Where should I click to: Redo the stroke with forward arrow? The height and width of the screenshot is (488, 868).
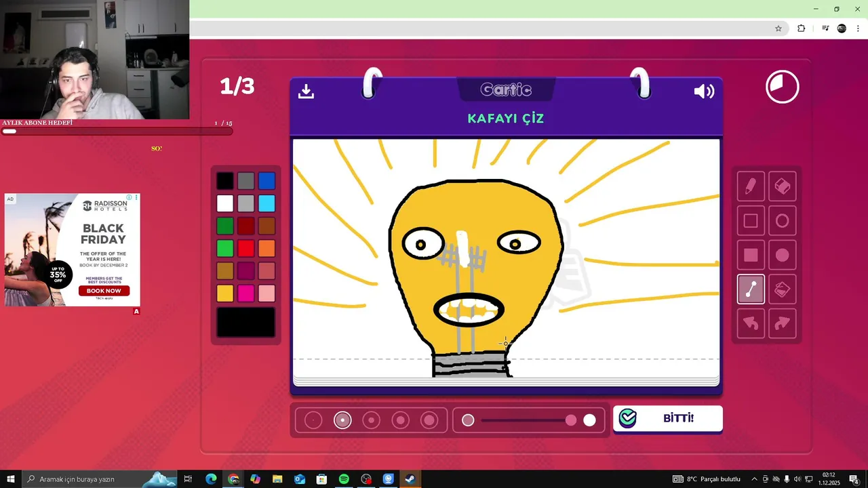coord(782,324)
